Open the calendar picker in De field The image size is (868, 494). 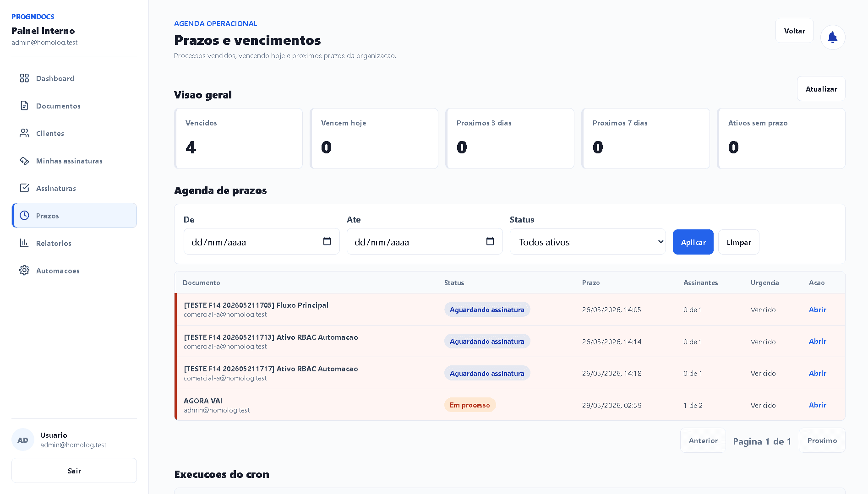point(327,241)
